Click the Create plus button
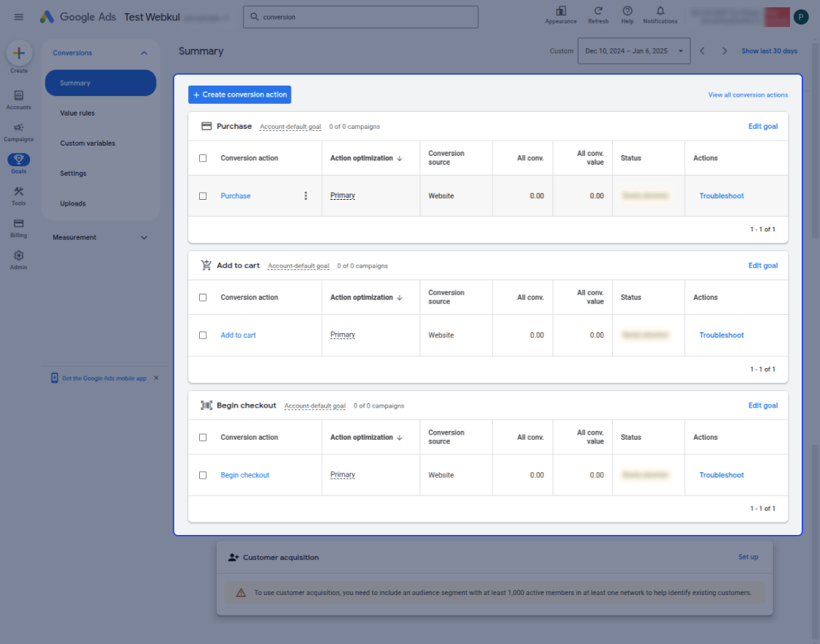820x644 pixels. [19, 53]
